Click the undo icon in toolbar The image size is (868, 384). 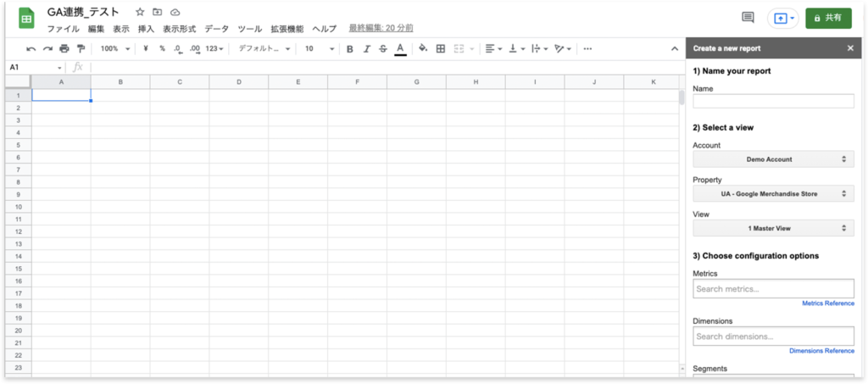coord(31,49)
